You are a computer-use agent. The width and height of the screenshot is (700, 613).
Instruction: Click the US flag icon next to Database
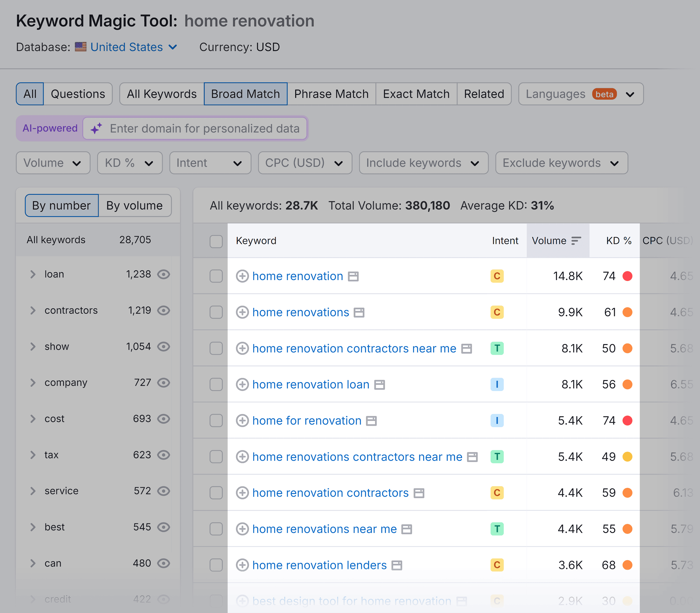(x=81, y=47)
